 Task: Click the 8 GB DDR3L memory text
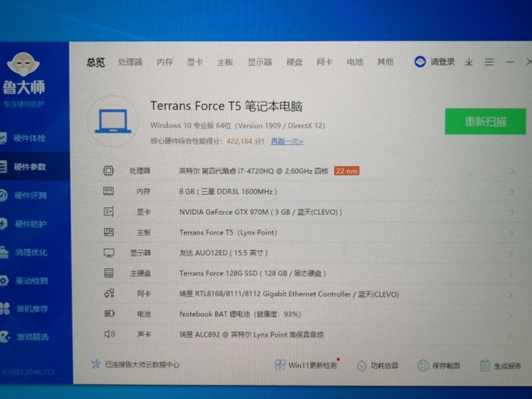(x=228, y=191)
